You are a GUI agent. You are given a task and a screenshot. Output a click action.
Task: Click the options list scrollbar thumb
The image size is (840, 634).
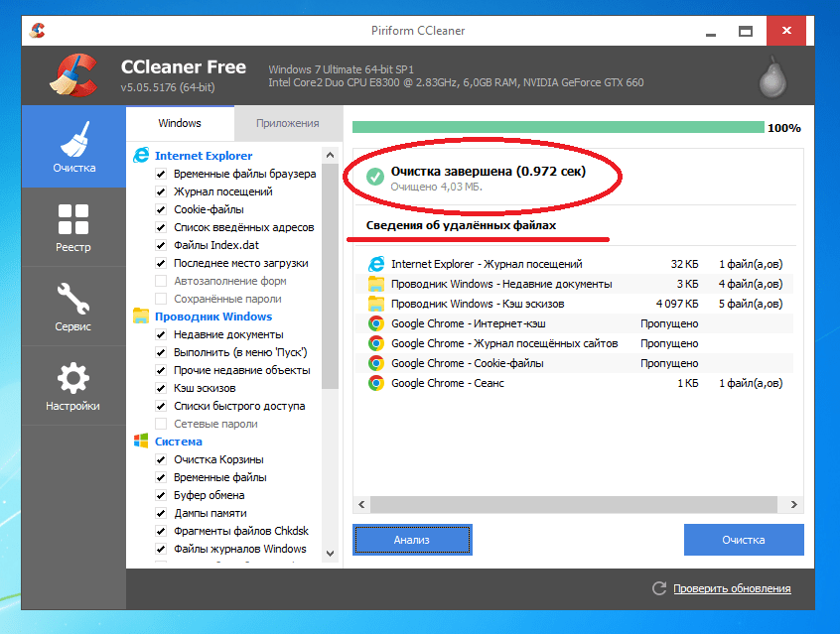point(330,276)
